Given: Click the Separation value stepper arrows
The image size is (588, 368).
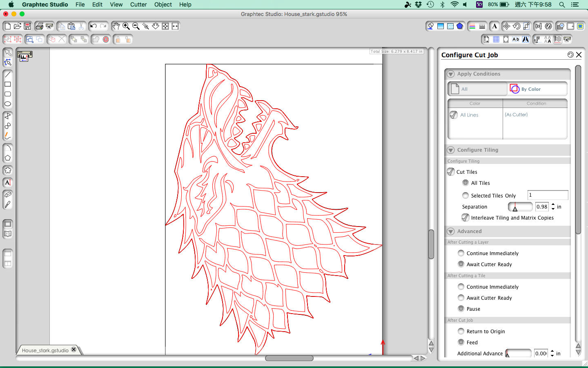Looking at the screenshot, I should point(553,206).
